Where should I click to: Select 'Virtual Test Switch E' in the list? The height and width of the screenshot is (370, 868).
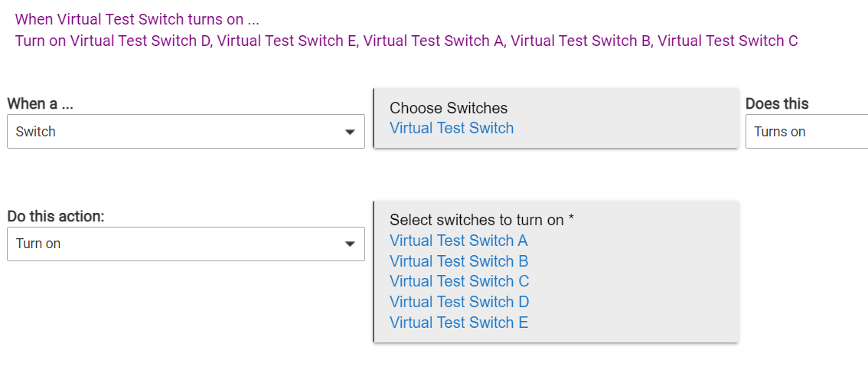coord(458,323)
